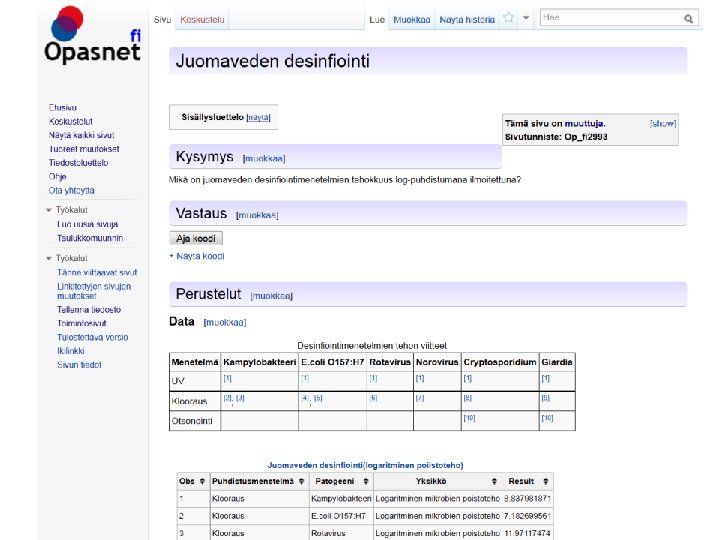This screenshot has width=720, height=540.
Task: Open Näytä kaikki sivut link
Action: point(81,135)
